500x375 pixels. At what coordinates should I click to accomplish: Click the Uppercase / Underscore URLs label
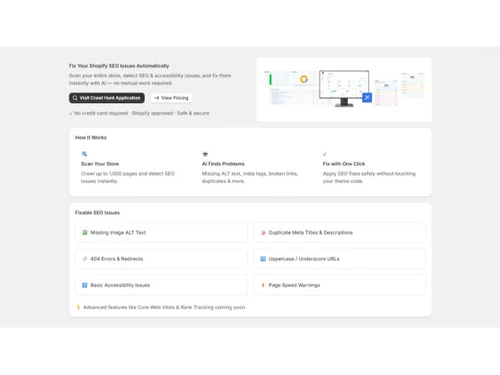(x=304, y=259)
